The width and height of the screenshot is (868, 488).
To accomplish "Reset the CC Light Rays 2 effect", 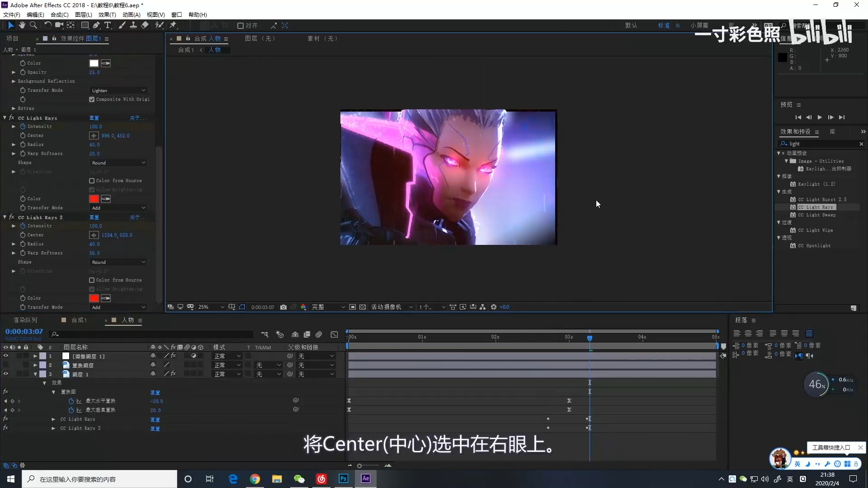I will [x=94, y=217].
